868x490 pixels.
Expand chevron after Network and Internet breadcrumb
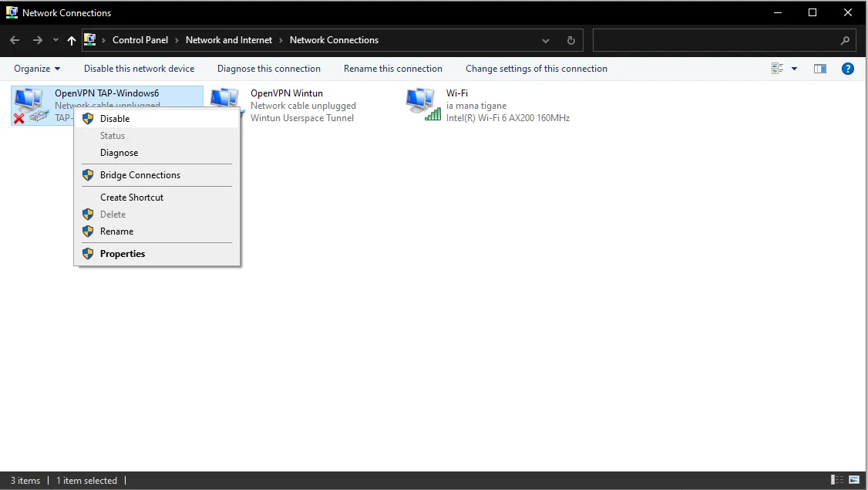[x=281, y=40]
